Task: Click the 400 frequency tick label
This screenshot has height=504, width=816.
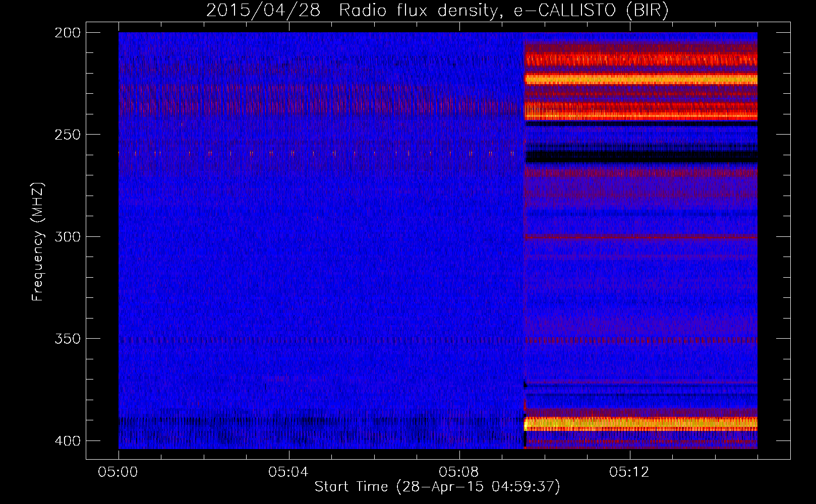Action: [68, 441]
